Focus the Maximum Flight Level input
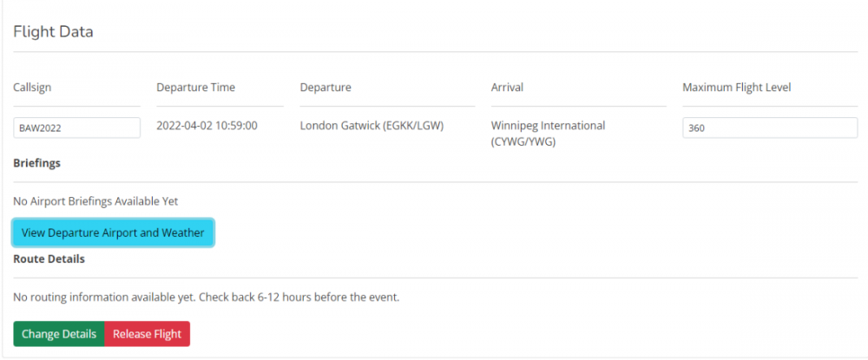 point(769,128)
